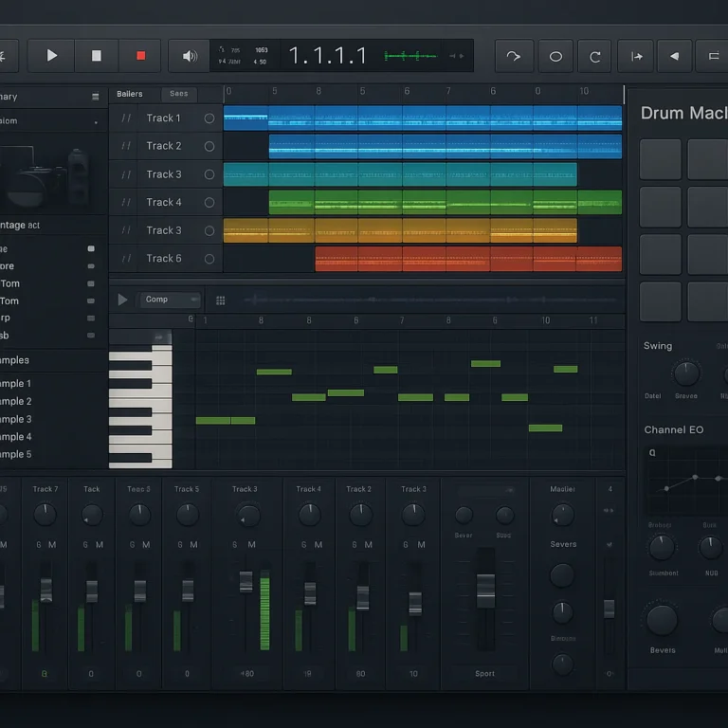Screen dimensions: 728x728
Task: Click the jump-to-marker arrow icon
Action: point(636,56)
